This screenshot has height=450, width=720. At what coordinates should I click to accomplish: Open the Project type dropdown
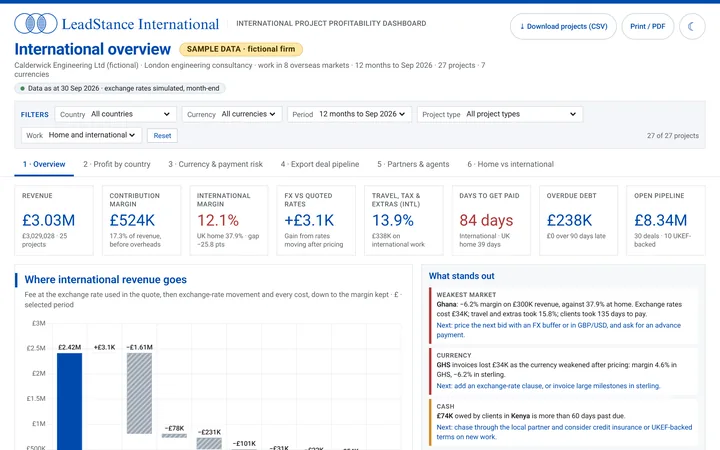click(500, 114)
